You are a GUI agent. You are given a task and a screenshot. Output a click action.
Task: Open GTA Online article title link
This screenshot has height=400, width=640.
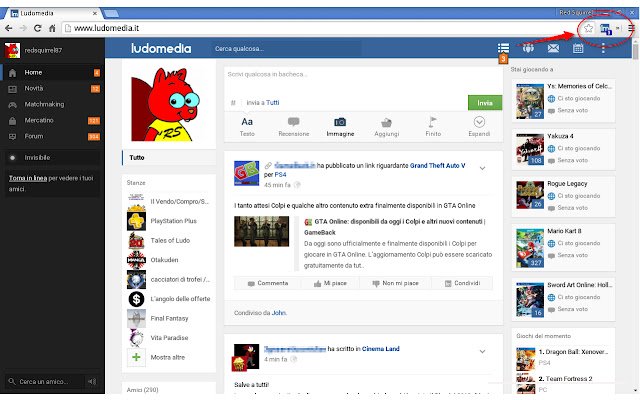point(394,227)
